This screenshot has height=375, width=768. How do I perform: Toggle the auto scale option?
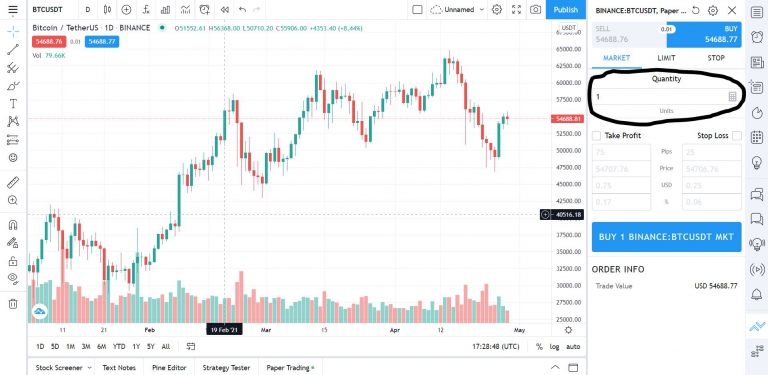pos(573,347)
